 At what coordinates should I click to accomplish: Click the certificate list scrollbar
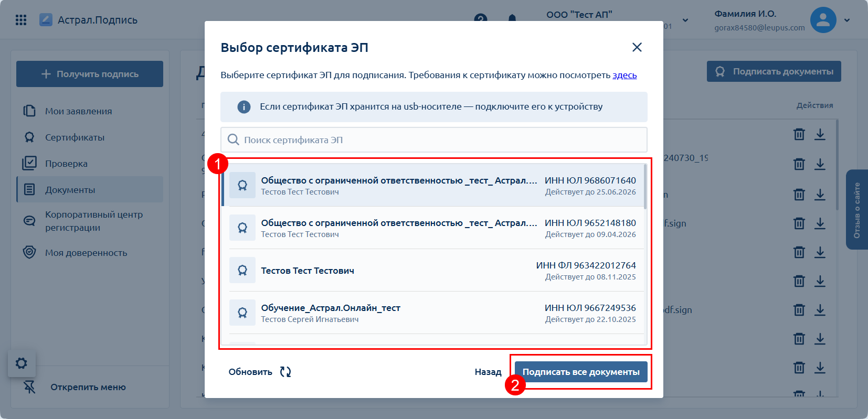click(645, 186)
